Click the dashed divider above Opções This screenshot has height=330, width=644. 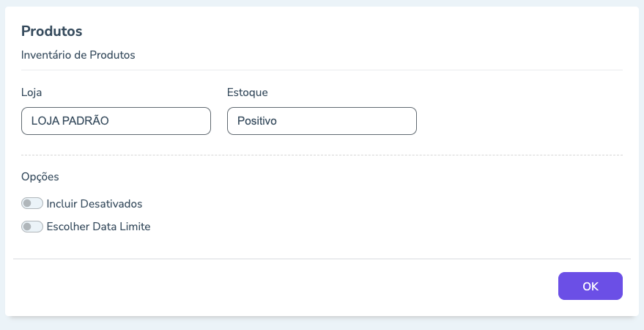point(322,155)
